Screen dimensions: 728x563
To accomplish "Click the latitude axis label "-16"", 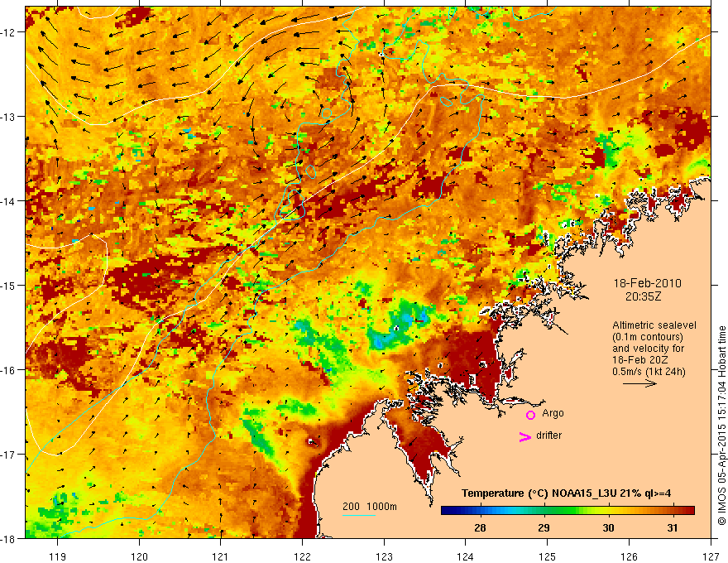I will 7,370.
